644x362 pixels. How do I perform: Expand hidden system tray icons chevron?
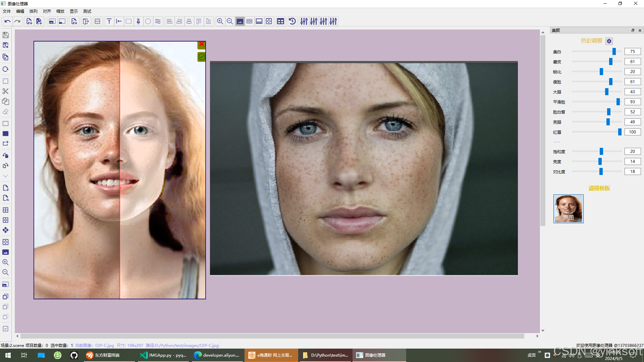[539, 352]
